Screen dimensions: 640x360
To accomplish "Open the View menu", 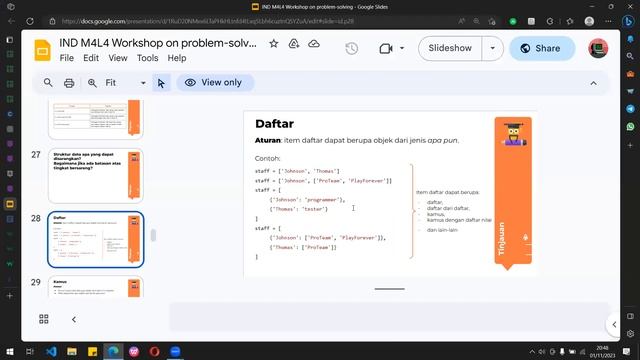I will click(118, 58).
